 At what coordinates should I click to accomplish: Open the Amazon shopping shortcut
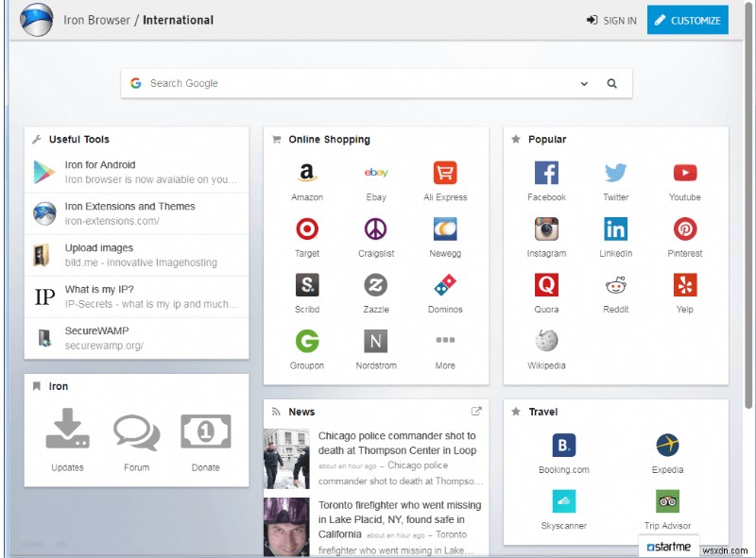[306, 173]
